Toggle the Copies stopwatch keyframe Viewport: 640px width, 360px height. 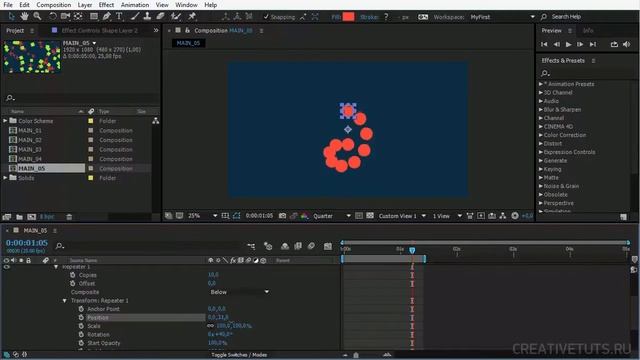(72, 275)
